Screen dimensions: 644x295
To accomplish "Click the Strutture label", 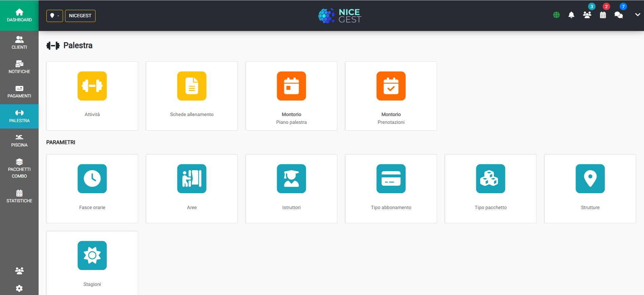I will pyautogui.click(x=590, y=207).
